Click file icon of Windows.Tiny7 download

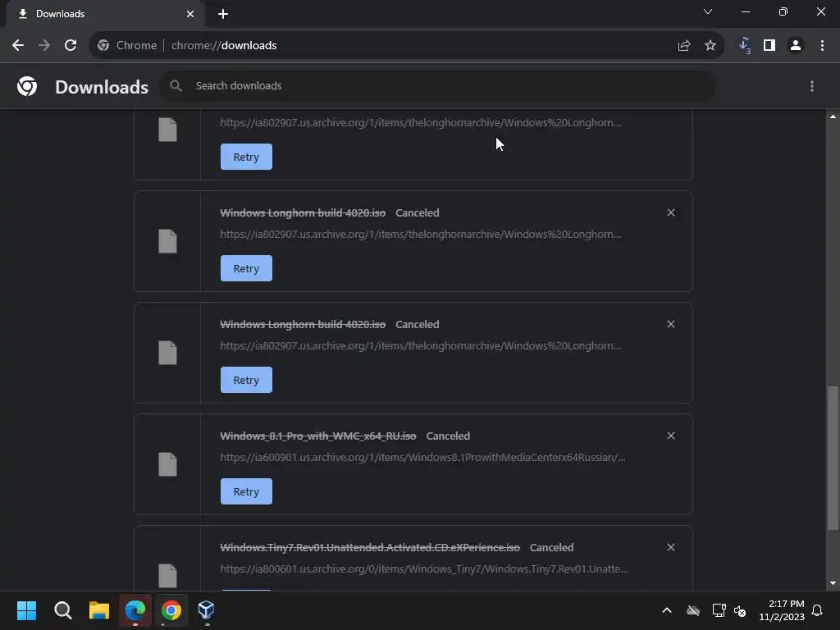click(167, 576)
